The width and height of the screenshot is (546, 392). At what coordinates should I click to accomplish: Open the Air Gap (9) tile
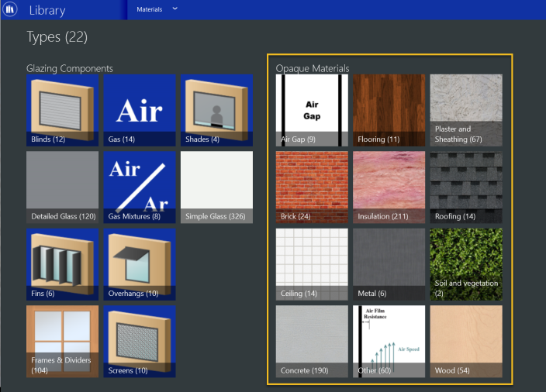coord(312,110)
